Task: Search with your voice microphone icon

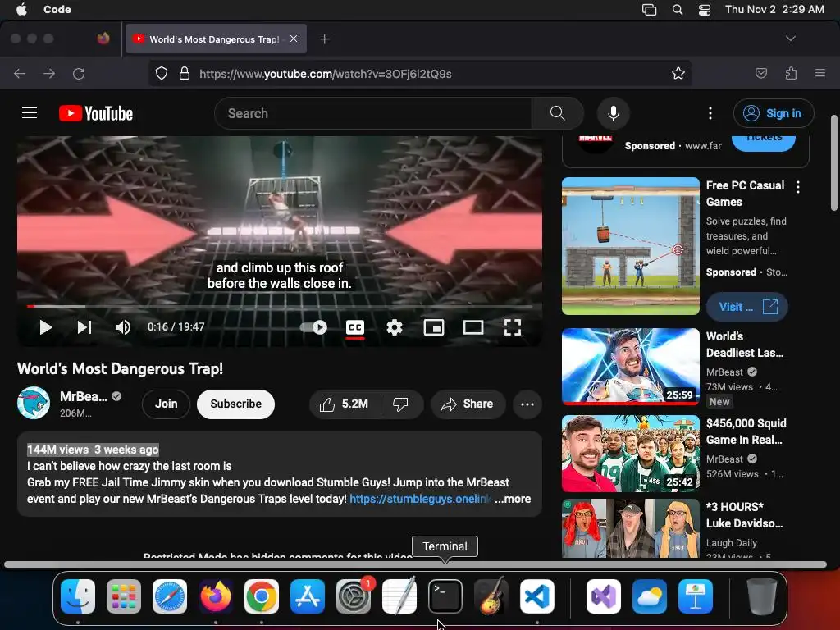Action: [x=614, y=113]
